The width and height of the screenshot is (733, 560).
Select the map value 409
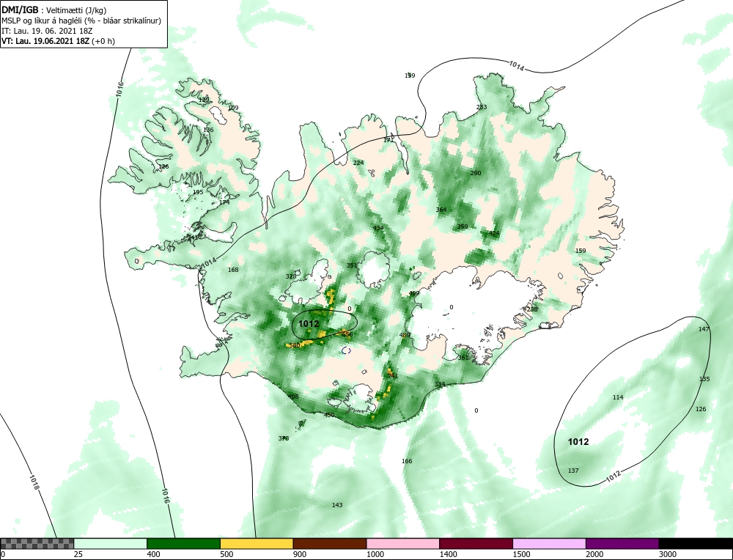point(413,293)
